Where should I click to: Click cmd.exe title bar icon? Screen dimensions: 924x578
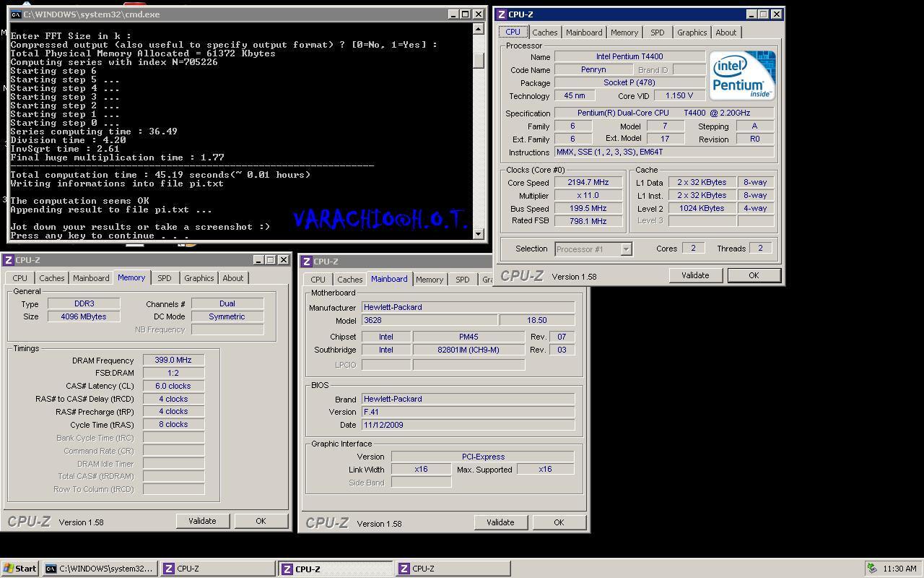16,14
